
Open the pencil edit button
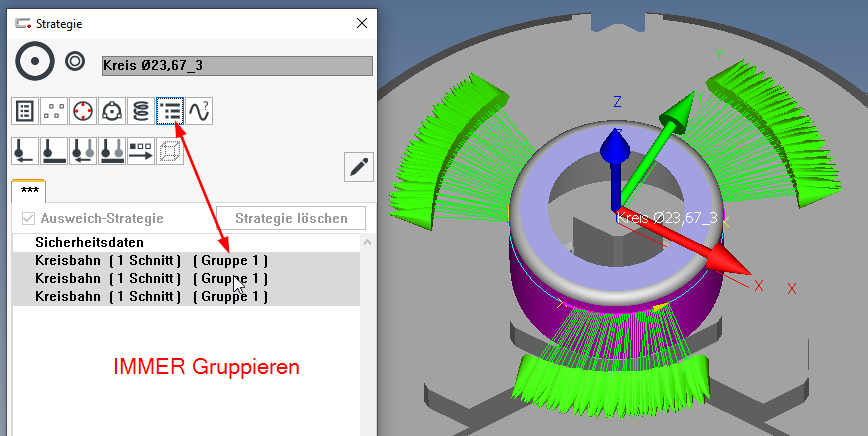pos(357,167)
